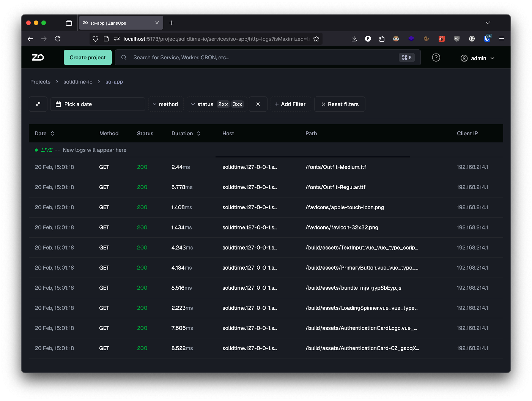The height and width of the screenshot is (401, 532).
Task: Open the /fonts/Outfit-Regular.ttf log row
Action: [266, 187]
